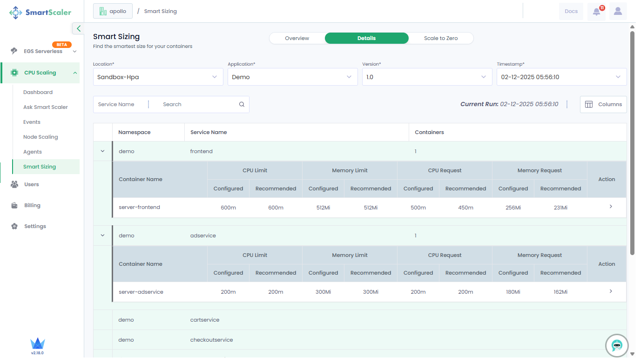Click the Columns button
Screen dimensions: 640x364
603,105
